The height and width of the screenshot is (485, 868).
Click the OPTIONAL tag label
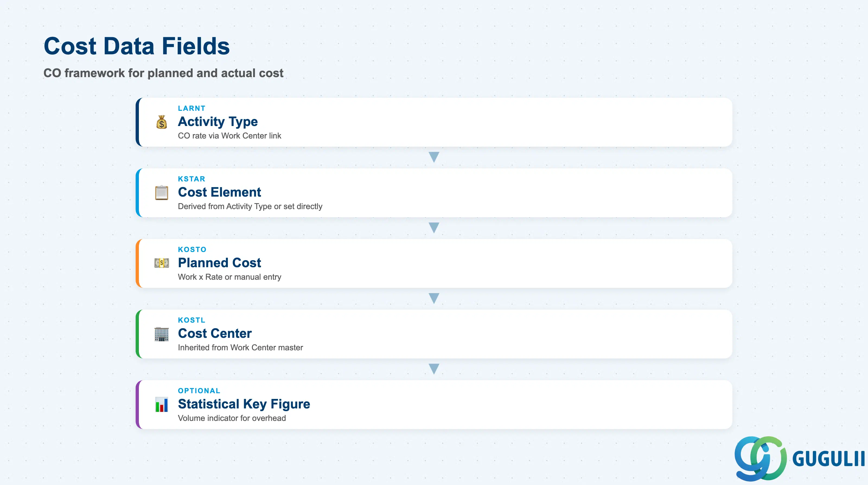click(199, 390)
